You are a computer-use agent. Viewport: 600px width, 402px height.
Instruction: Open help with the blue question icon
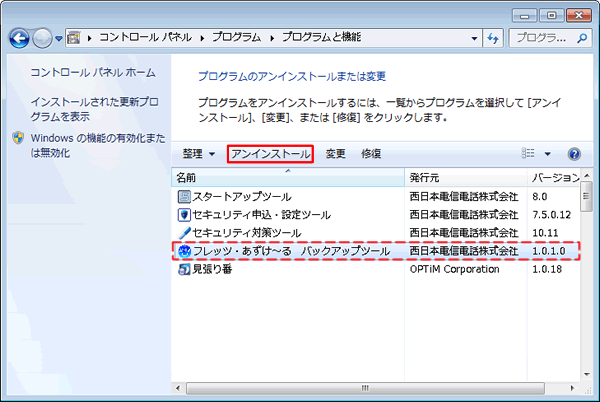click(x=574, y=154)
